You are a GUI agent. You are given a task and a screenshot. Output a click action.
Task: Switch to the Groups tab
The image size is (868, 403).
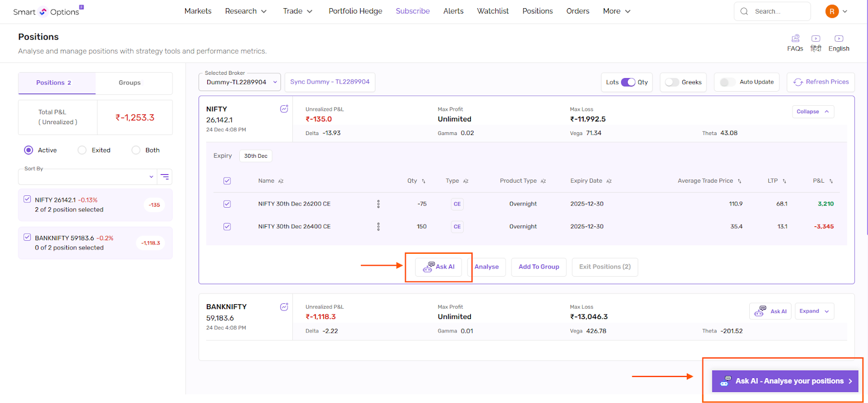pyautogui.click(x=130, y=83)
